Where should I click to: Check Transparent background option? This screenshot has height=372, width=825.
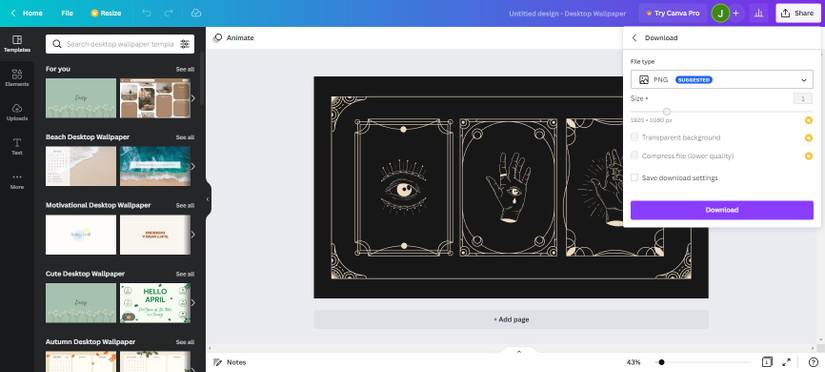[635, 137]
